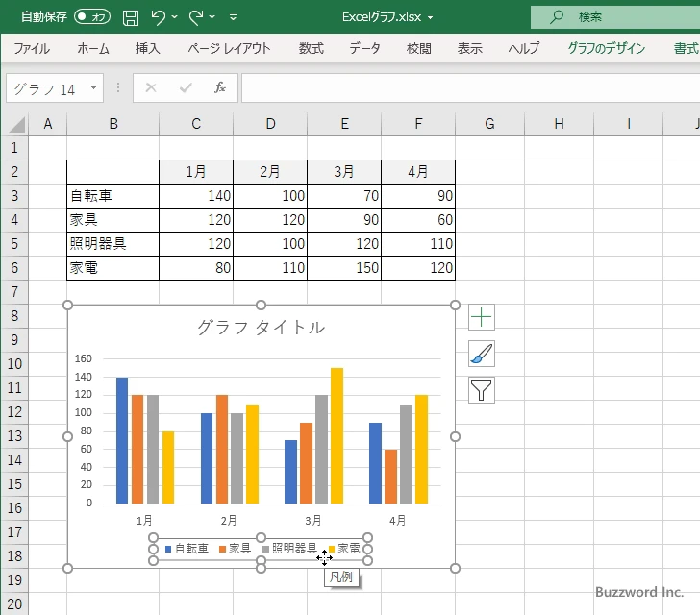Open the ページ レイアウト tab
This screenshot has height=615, width=700.
(229, 48)
